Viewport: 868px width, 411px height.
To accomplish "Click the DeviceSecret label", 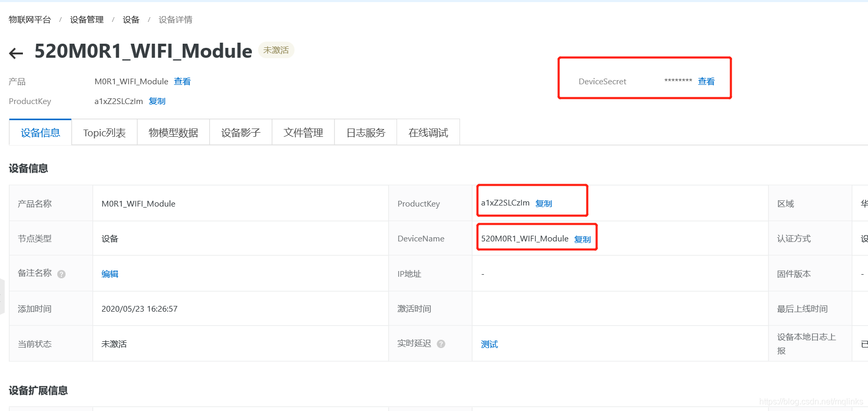I will [x=602, y=82].
